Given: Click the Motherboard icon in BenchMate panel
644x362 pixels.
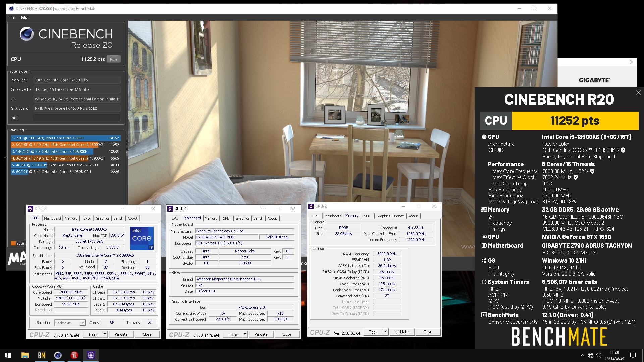Looking at the screenshot, I should click(484, 246).
